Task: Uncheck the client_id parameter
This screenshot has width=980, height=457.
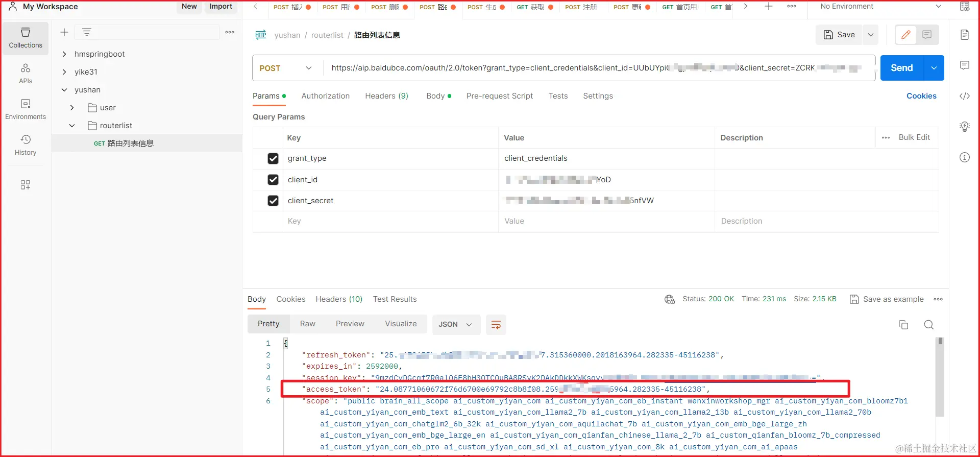Action: [273, 180]
